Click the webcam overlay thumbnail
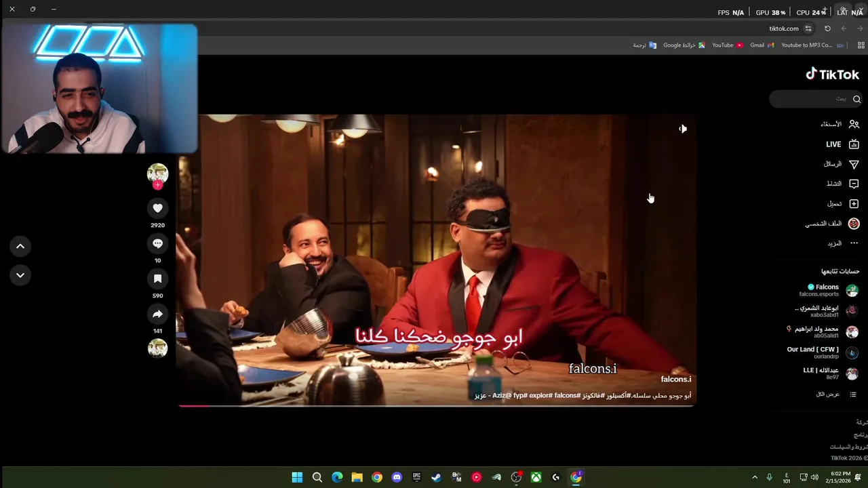 99,89
